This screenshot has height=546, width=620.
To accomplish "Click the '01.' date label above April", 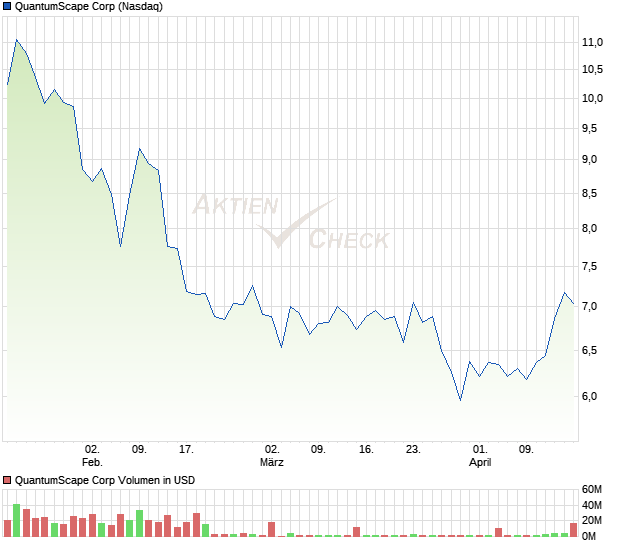I will tap(480, 450).
